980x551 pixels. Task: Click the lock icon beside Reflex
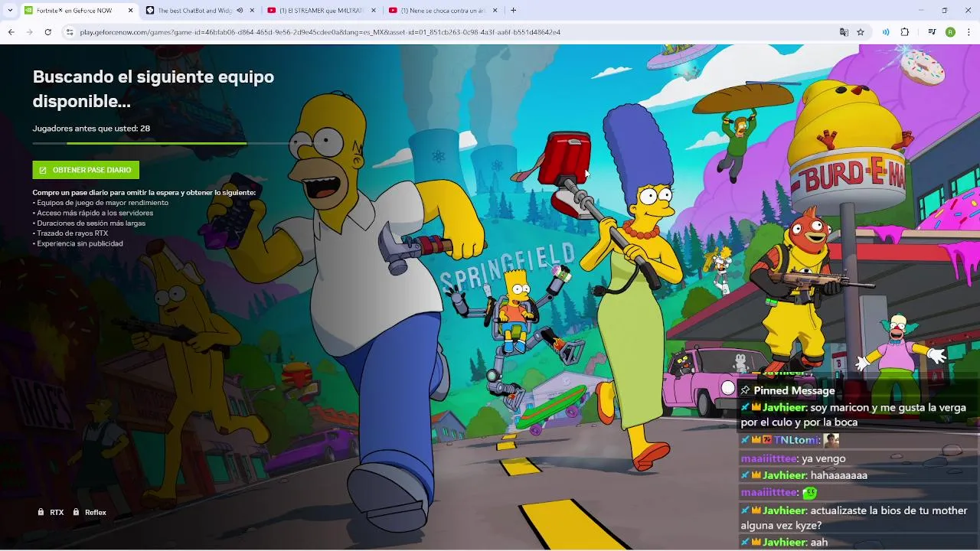click(x=76, y=512)
